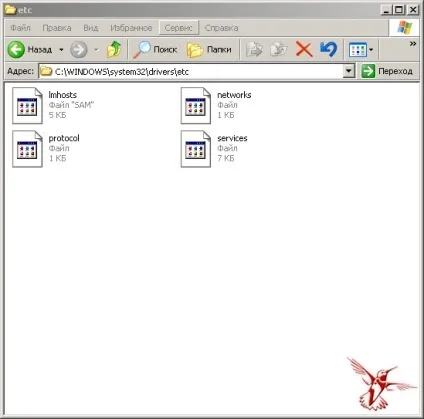This screenshot has width=424, height=419.
Task: Select the services file icon
Action: [196, 149]
